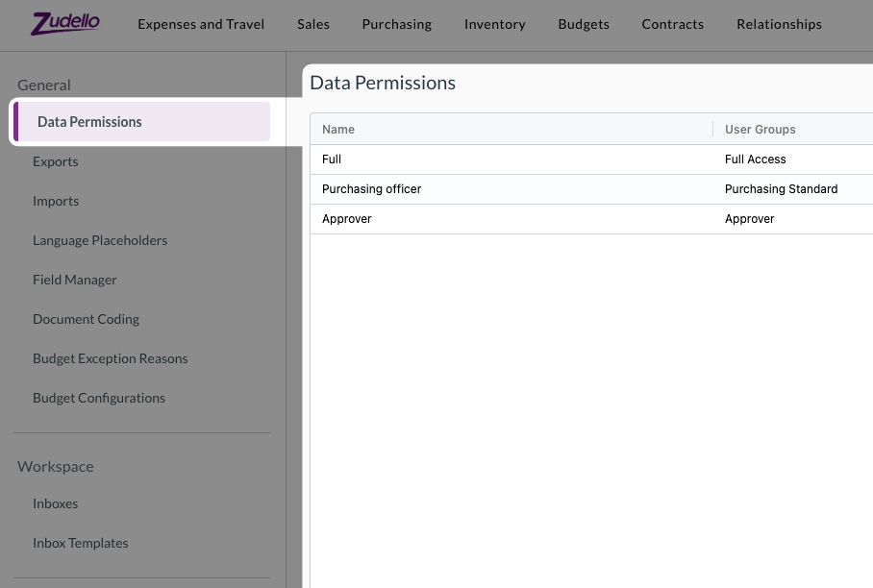Open Document Coding settings
Viewport: 873px width, 588px height.
click(86, 319)
